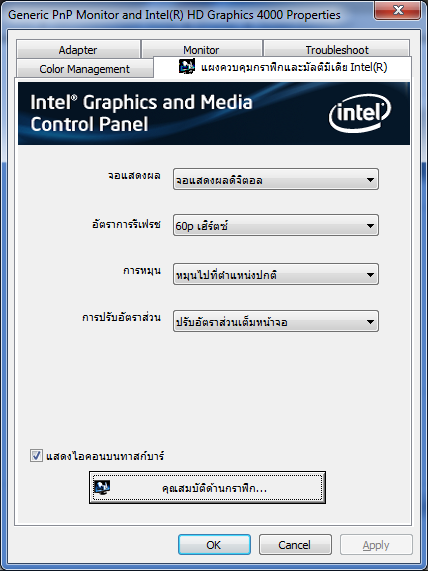This screenshot has height=571, width=428.
Task: Click the monitor icon on the Intel tab
Action: tap(187, 66)
